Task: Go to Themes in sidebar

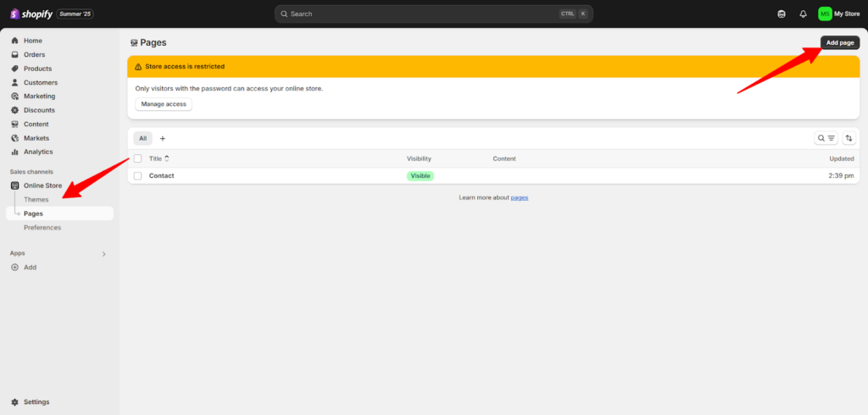Action: [36, 199]
